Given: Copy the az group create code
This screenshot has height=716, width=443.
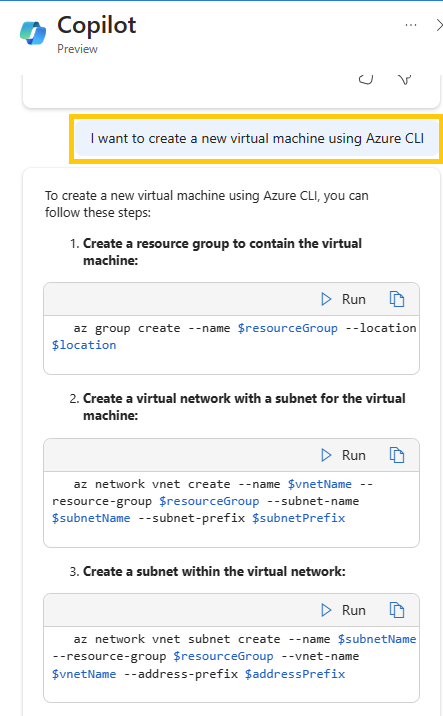Looking at the screenshot, I should tap(396, 299).
